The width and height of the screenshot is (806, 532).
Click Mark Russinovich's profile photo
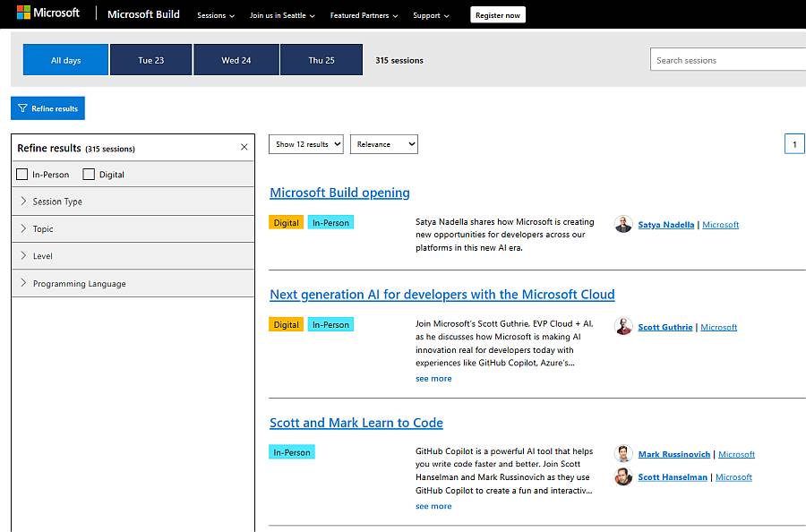tap(623, 454)
